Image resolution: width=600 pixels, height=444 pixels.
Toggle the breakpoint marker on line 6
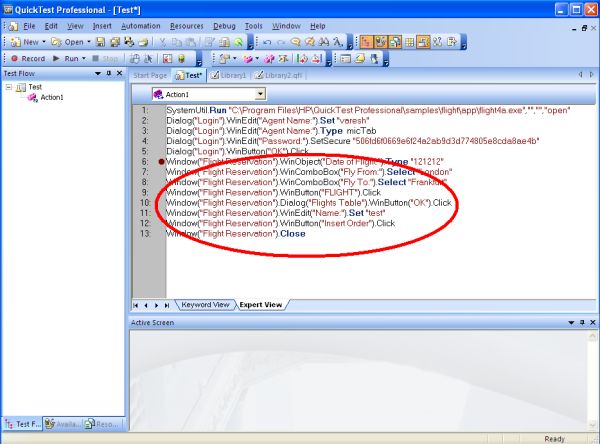[161, 162]
